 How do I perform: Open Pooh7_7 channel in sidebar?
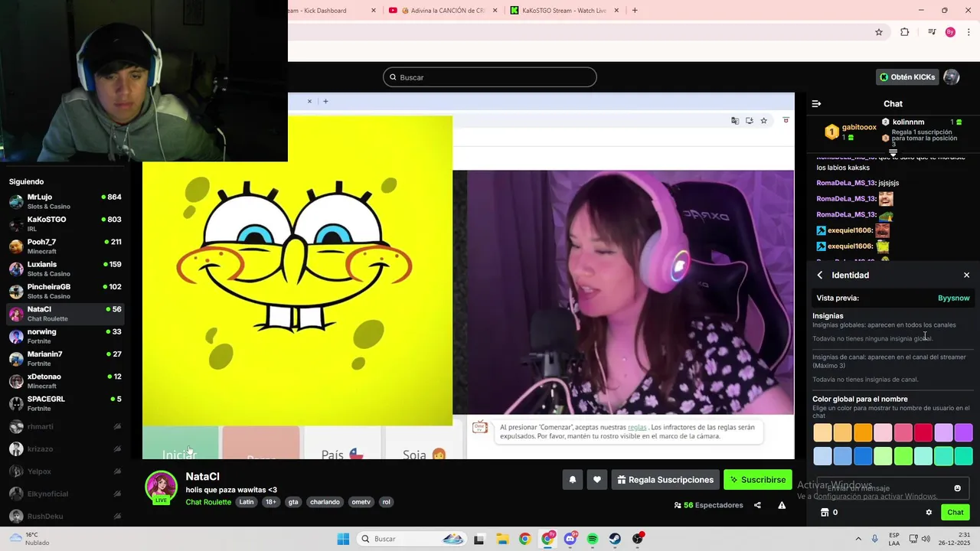coord(65,246)
